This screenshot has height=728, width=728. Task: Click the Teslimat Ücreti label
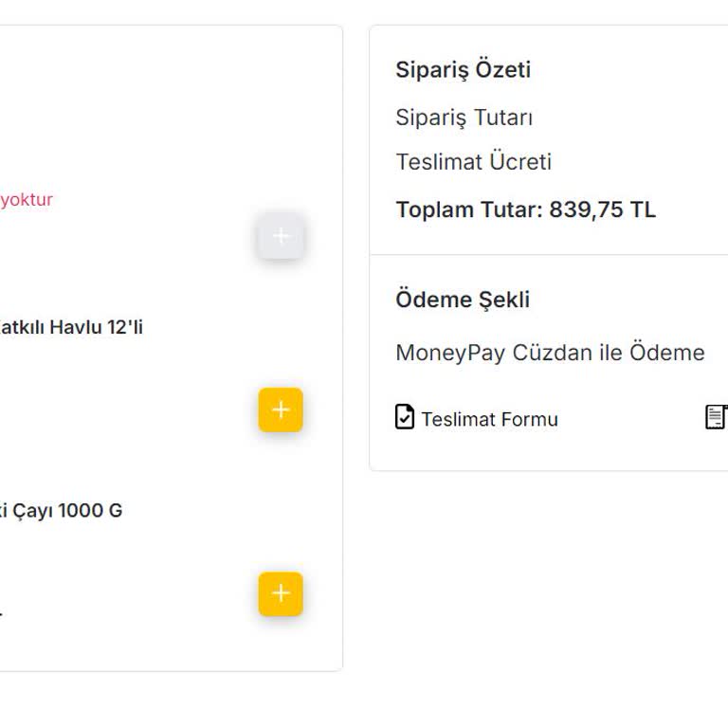(x=474, y=162)
